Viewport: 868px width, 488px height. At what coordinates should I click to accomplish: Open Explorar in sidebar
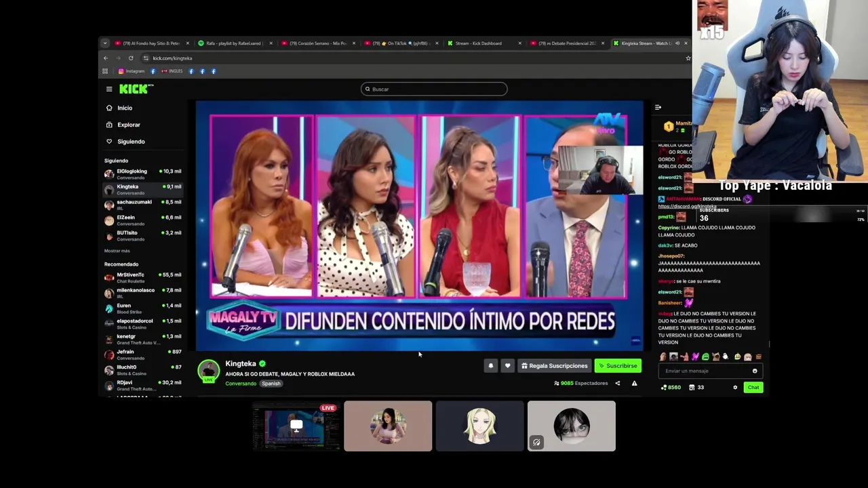123,125
